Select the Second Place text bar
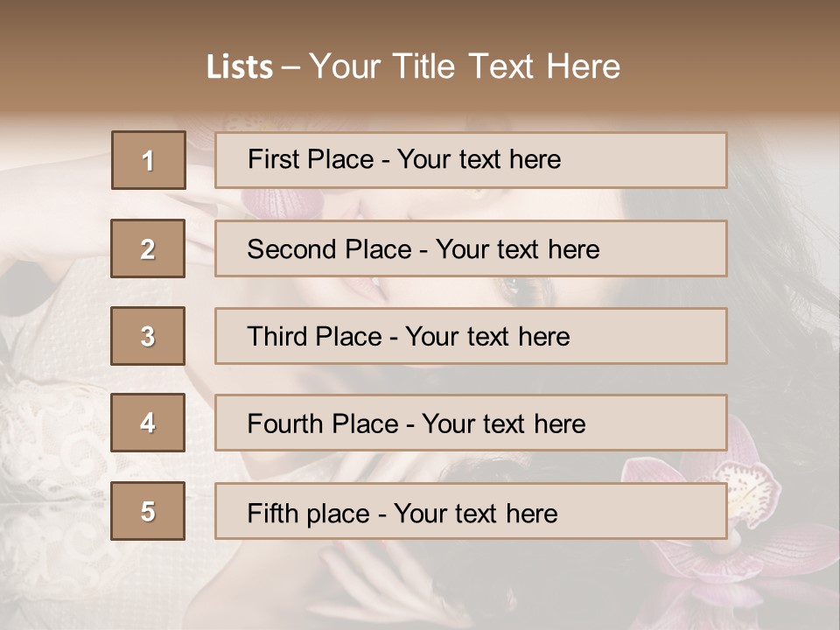 coord(471,248)
